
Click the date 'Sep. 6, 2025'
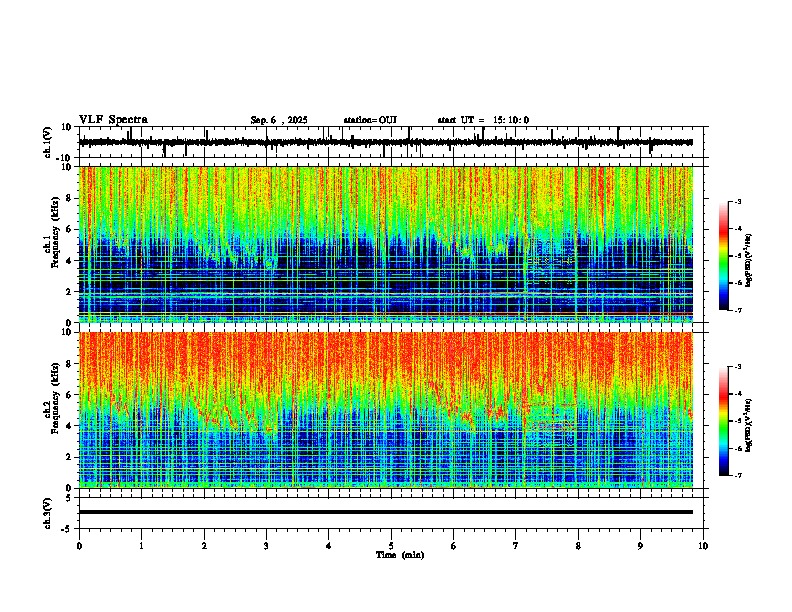[x=279, y=120]
